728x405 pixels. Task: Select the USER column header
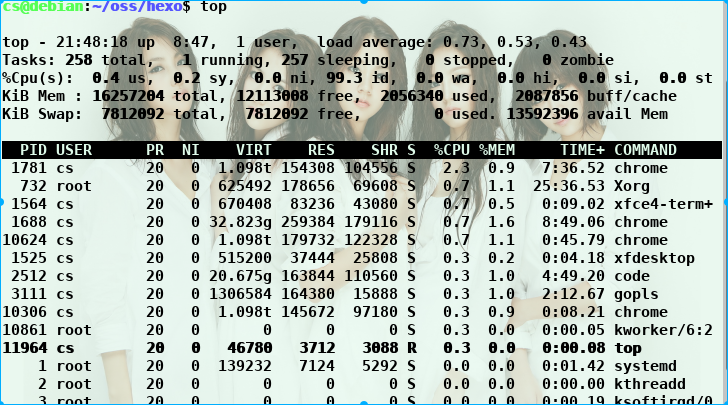coord(75,150)
